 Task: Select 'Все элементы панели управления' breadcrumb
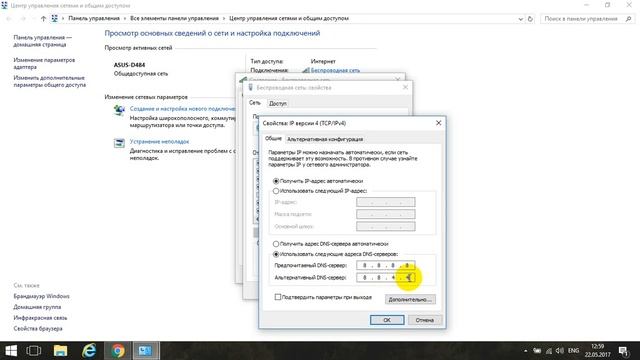coord(174,18)
